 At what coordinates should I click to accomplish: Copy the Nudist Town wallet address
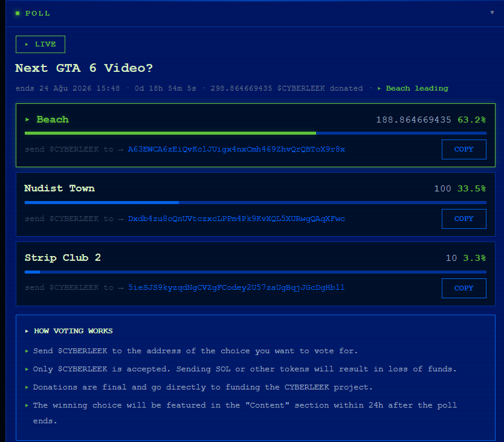pos(464,219)
